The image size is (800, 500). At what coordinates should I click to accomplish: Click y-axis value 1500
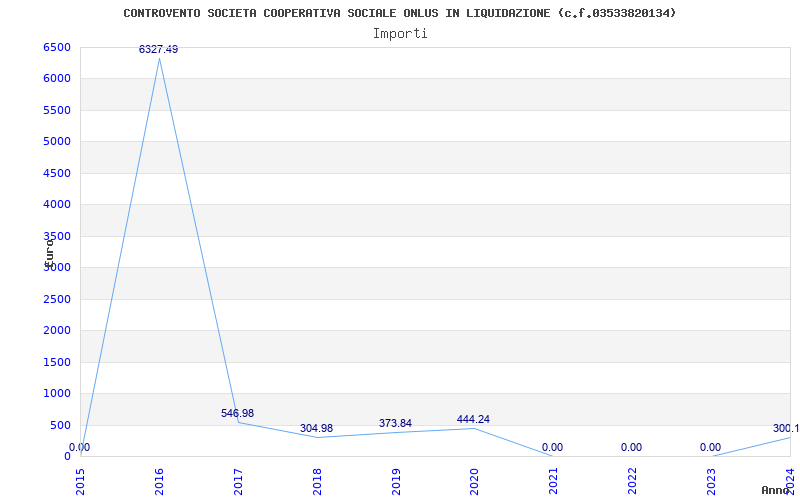(x=57, y=362)
